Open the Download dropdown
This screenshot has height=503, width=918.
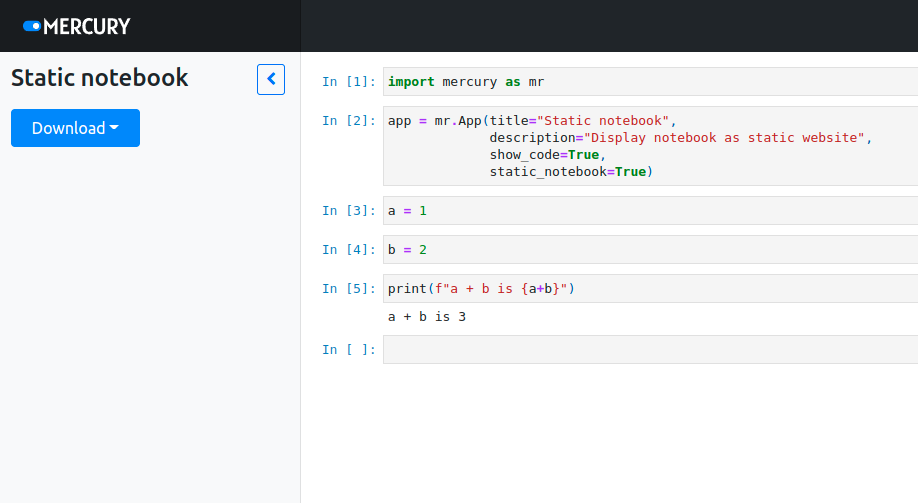[76, 128]
